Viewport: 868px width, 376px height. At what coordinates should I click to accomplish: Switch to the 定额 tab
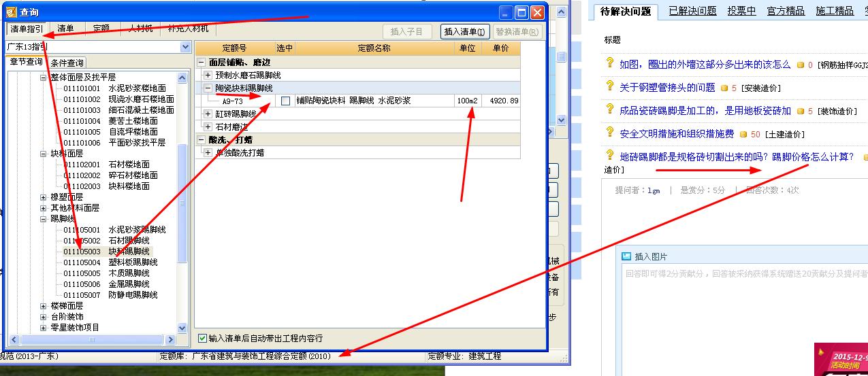(x=101, y=29)
